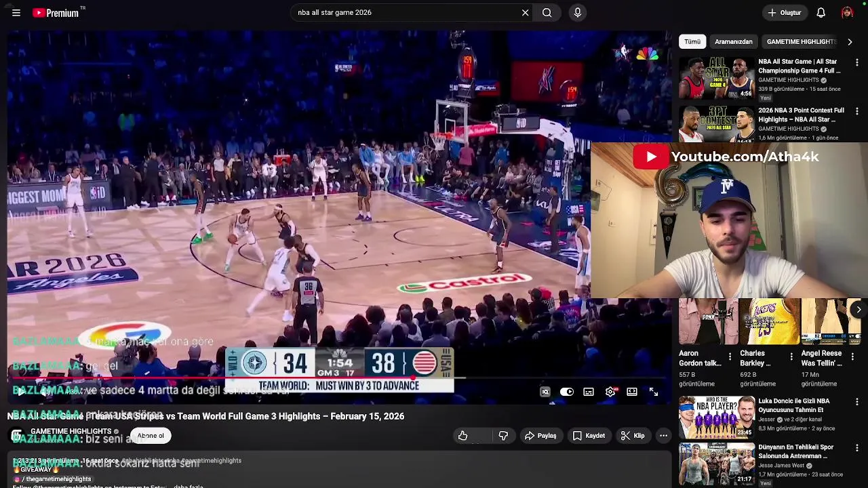Select the Tümü filter chip
Image resolution: width=868 pixels, height=488 pixels.
(692, 41)
